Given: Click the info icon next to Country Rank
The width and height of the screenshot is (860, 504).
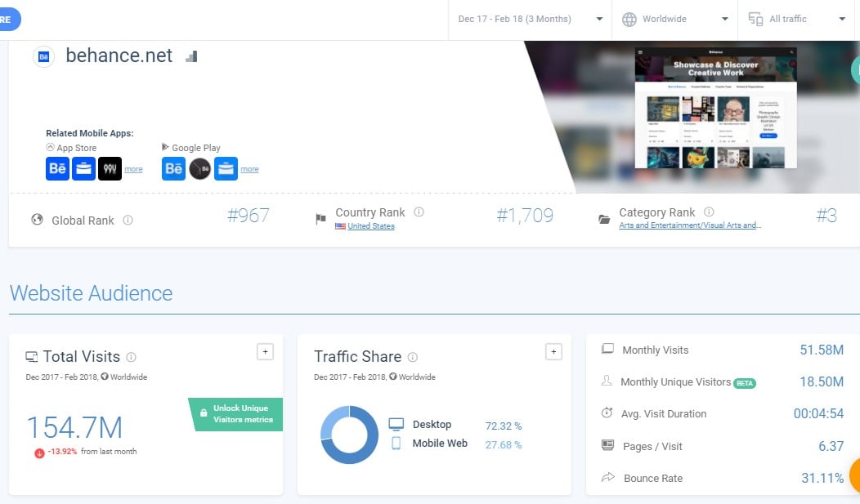Looking at the screenshot, I should click(419, 212).
